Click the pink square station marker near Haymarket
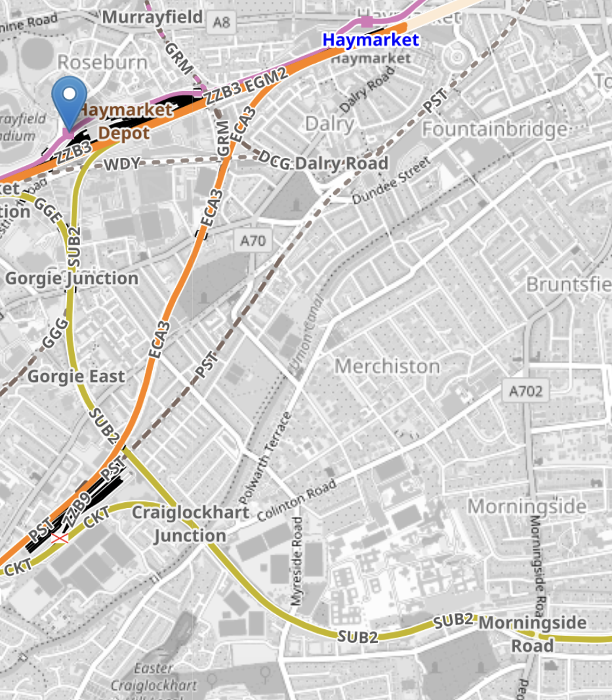 point(366,22)
